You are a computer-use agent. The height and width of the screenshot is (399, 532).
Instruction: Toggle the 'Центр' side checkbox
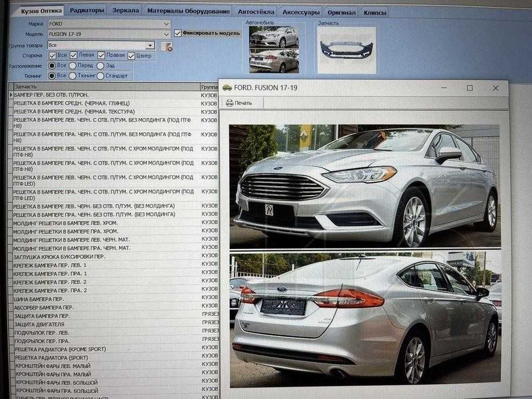[132, 56]
